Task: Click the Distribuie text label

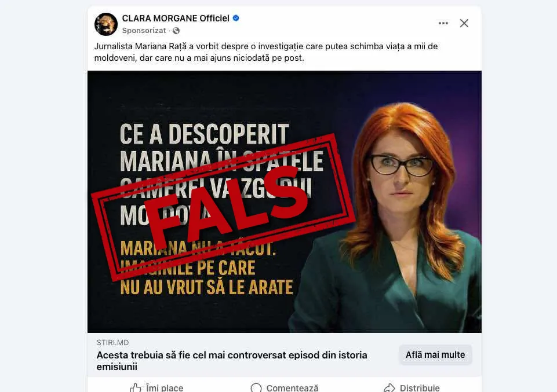Action: (420, 388)
